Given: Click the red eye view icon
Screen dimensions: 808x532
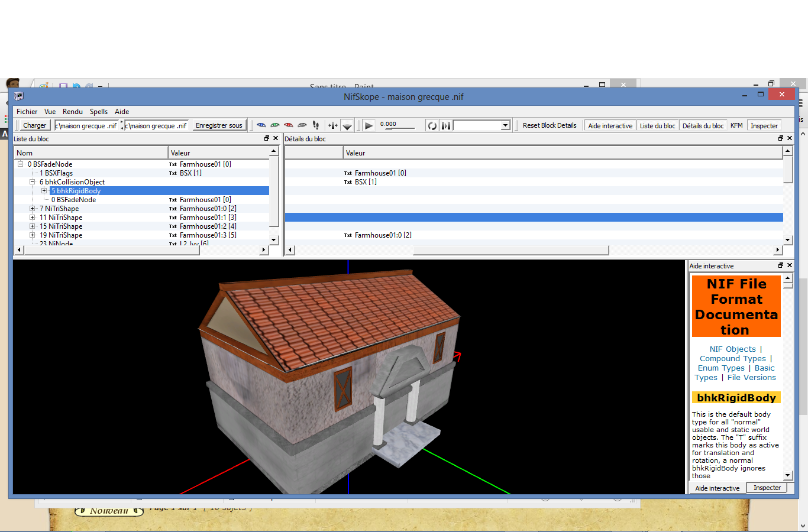Looking at the screenshot, I should [289, 125].
